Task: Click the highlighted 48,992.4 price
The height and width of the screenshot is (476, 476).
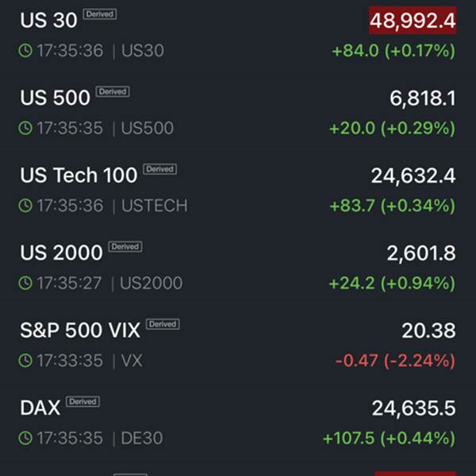Action: 413,21
